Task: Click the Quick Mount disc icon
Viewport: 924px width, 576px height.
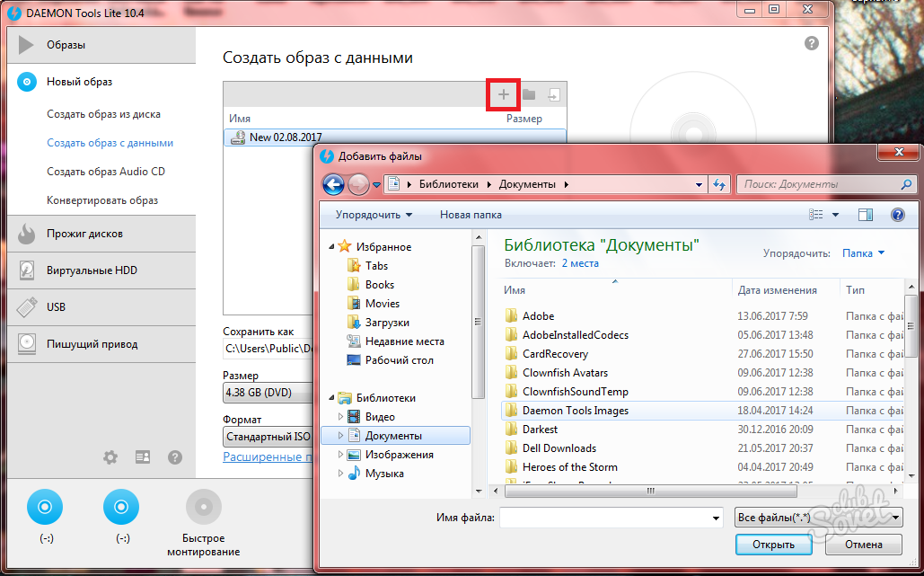Action: coord(203,508)
